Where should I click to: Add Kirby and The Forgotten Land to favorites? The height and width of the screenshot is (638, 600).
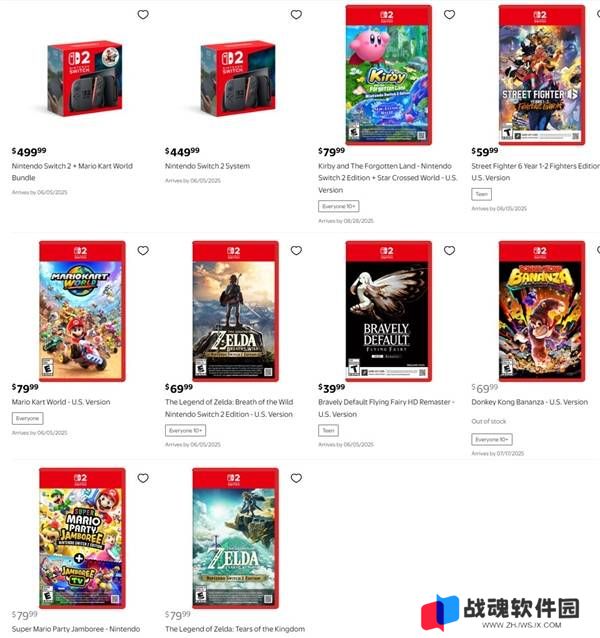[x=449, y=15]
